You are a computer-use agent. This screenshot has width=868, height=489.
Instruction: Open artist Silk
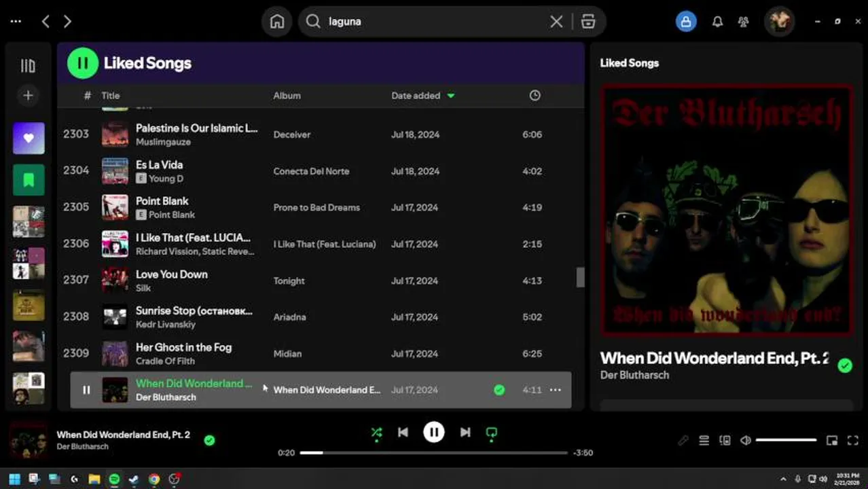coord(143,289)
